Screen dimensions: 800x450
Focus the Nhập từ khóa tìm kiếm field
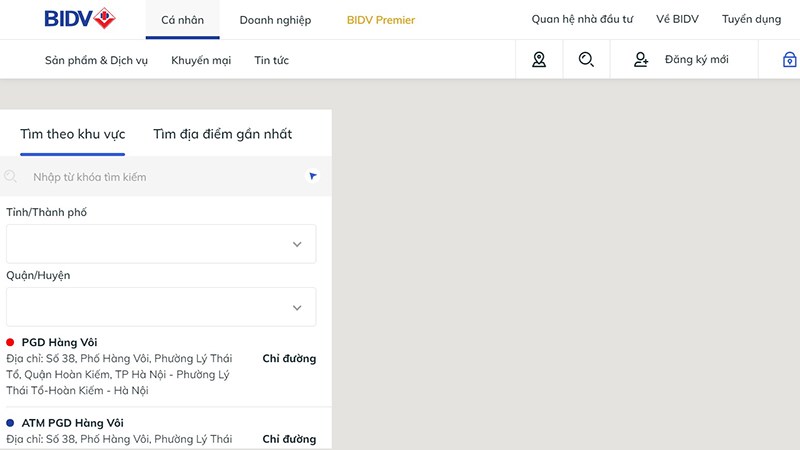166,177
